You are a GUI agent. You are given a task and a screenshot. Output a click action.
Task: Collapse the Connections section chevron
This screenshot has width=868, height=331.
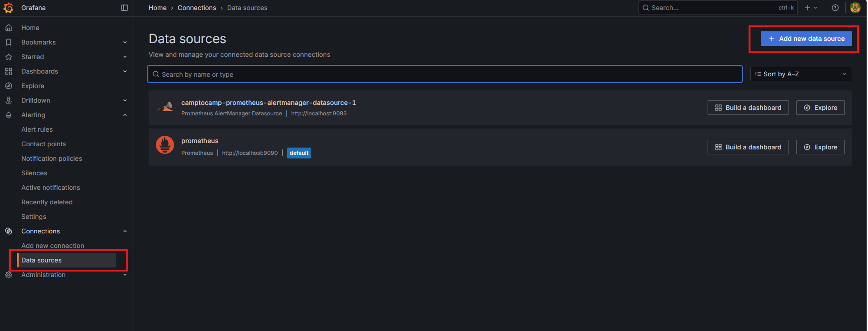click(125, 231)
